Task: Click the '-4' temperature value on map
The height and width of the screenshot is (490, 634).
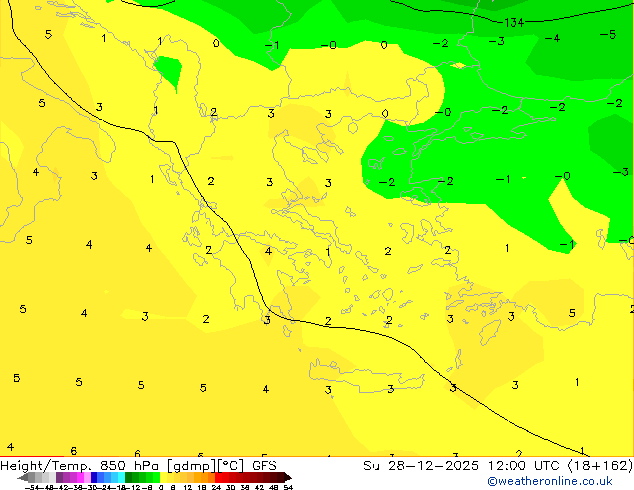Action: coord(552,38)
